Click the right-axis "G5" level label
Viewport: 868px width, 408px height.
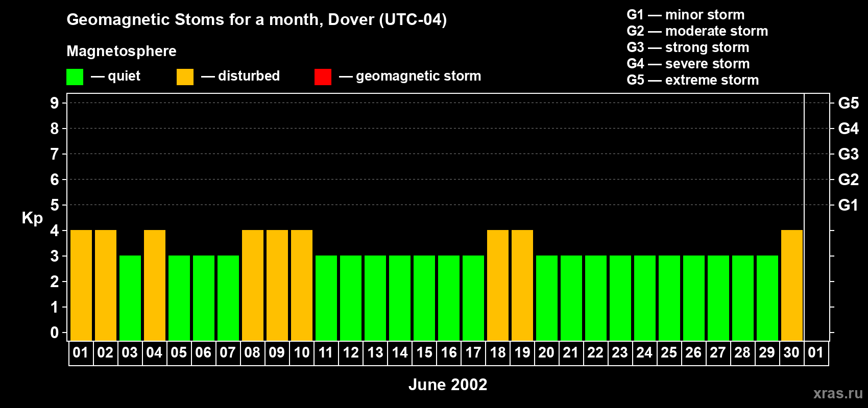[x=849, y=103]
